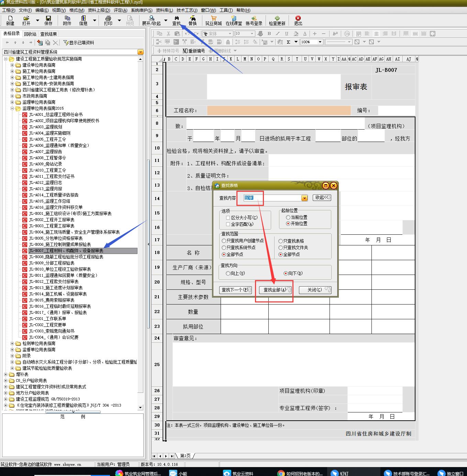467x476 pixels.
Task: Click the delete X icon in tree toolbar
Action: (x=55, y=43)
